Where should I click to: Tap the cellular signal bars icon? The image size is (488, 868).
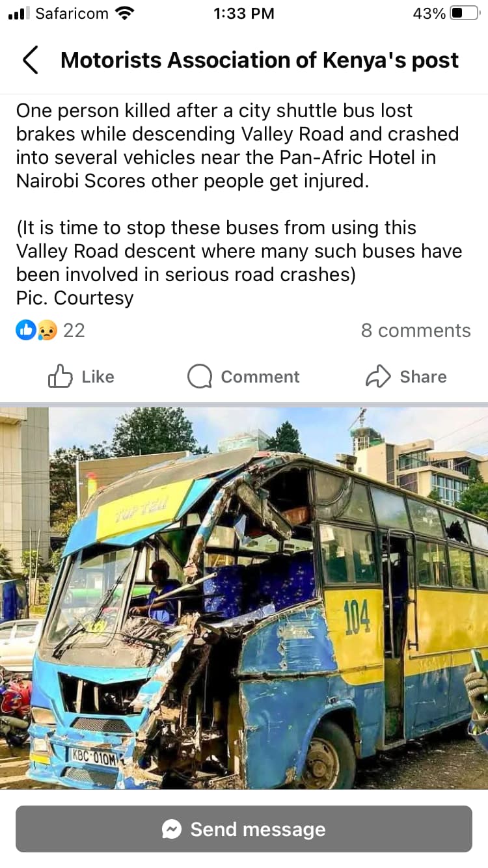19,13
